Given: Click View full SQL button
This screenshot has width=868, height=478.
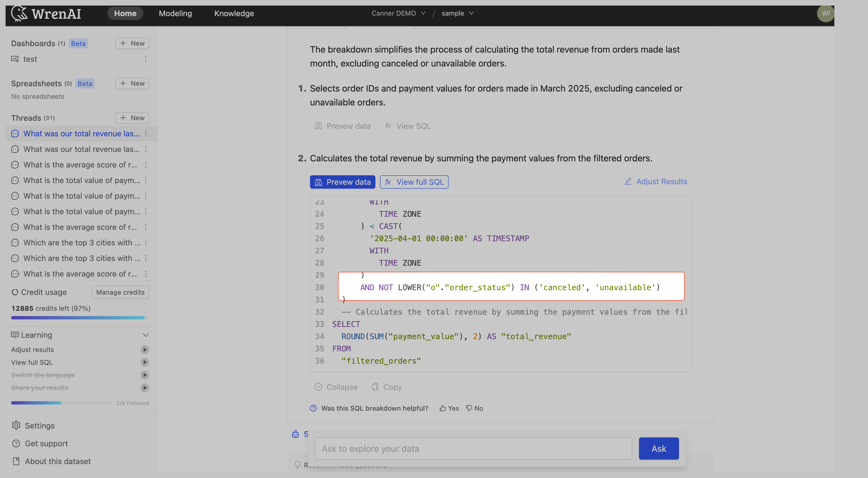Looking at the screenshot, I should pos(414,182).
